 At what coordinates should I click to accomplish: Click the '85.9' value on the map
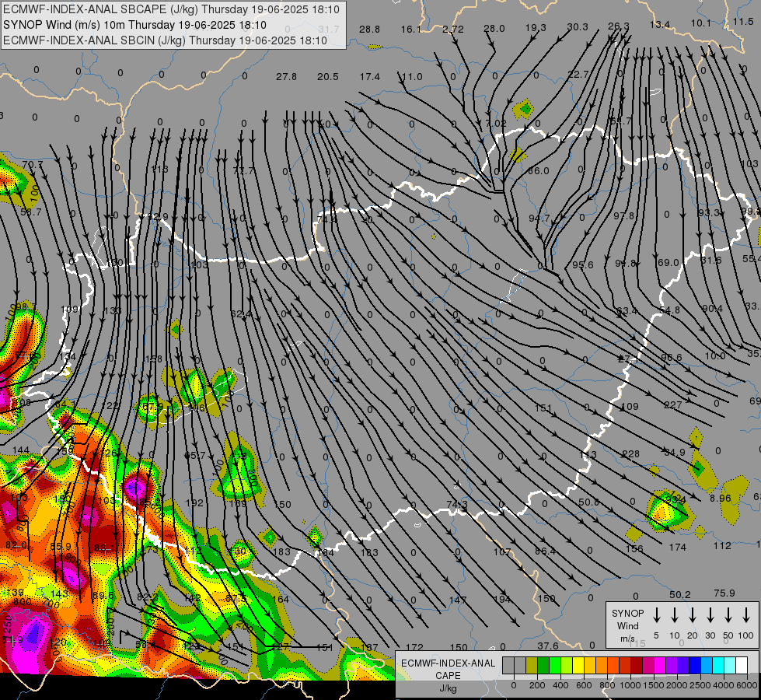pos(60,547)
